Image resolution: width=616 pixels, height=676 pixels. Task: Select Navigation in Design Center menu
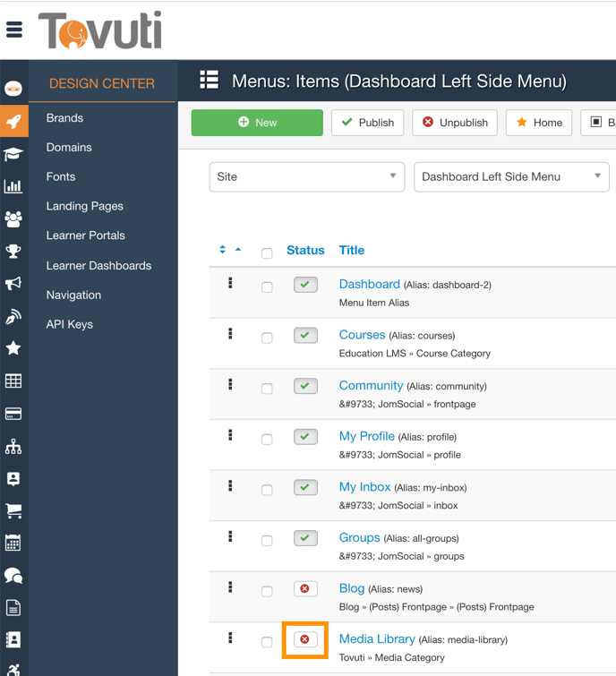pos(73,295)
